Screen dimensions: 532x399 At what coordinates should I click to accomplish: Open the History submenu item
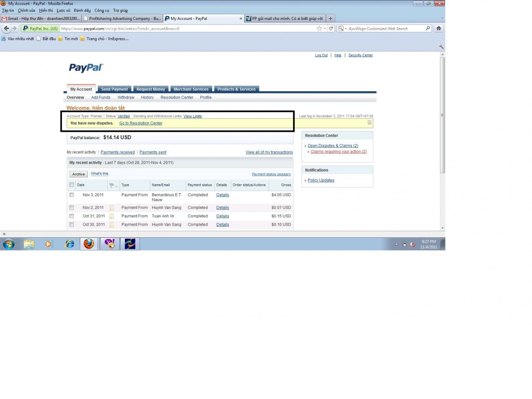coord(147,97)
